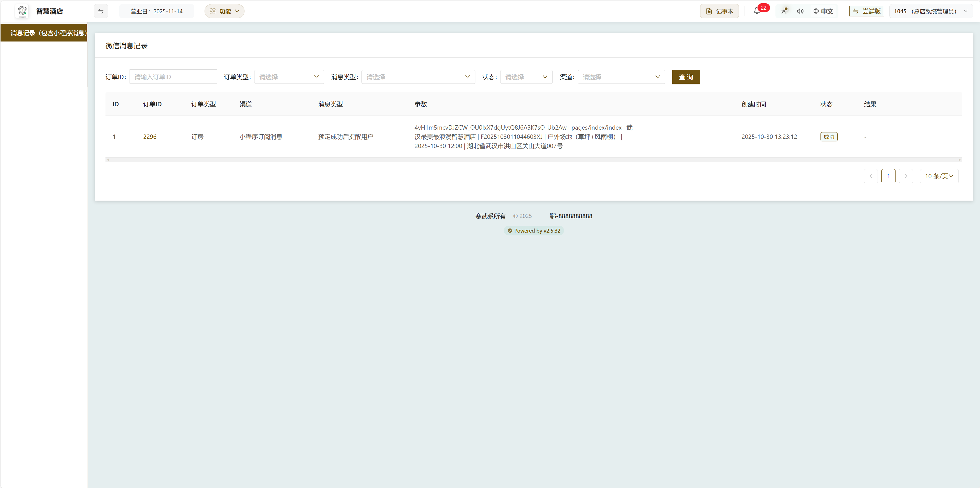Click the 智慧酒店 logo image

(23, 12)
